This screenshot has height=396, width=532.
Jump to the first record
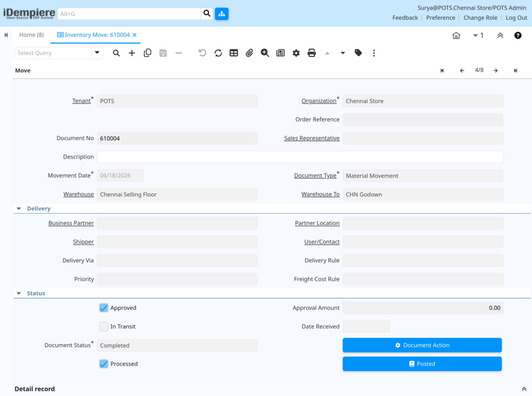pyautogui.click(x=442, y=71)
